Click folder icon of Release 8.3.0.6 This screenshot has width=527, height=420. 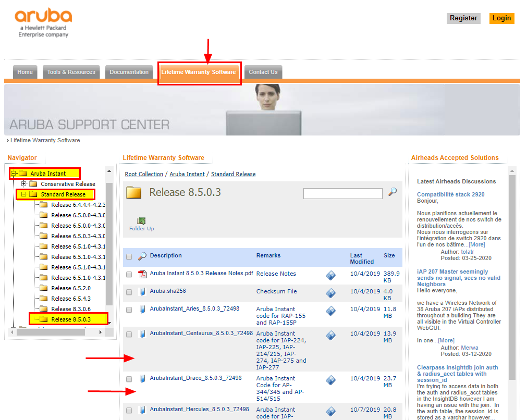pos(43,309)
